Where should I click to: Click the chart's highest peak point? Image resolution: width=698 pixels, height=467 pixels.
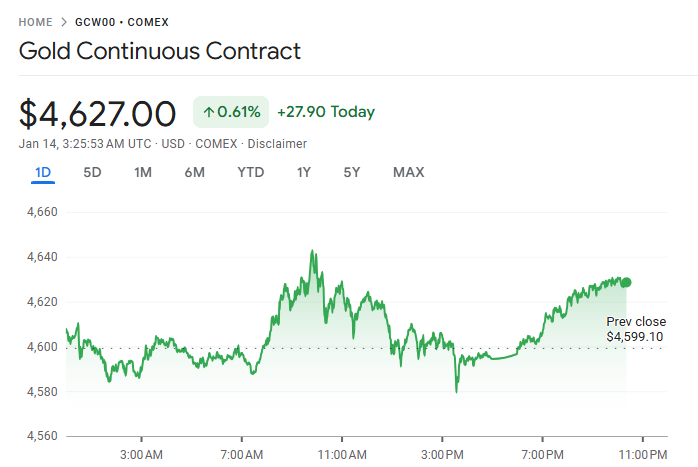(313, 251)
